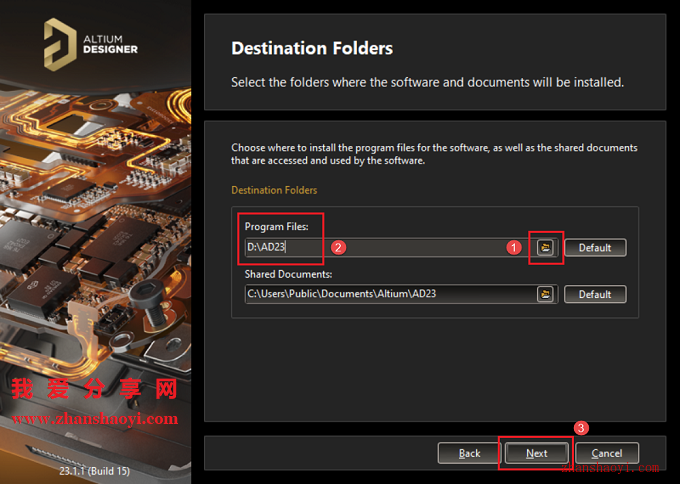Cancel the installation
Image resolution: width=680 pixels, height=484 pixels.
click(x=607, y=453)
